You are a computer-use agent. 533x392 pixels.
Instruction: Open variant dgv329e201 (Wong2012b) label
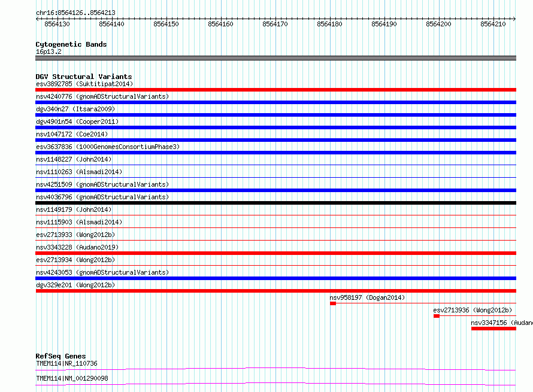(x=75, y=285)
